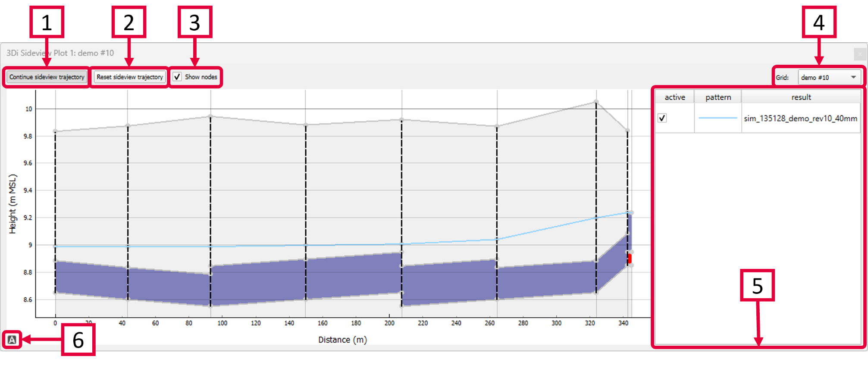This screenshot has width=868, height=369.
Task: Click the Distance (m) axis label
Action: click(x=342, y=340)
